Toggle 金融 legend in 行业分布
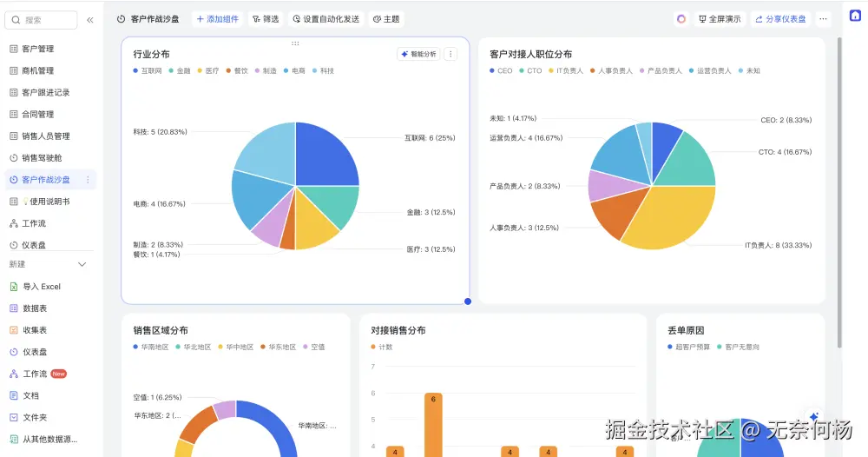Screen dimensions: 868x457 (x=180, y=71)
